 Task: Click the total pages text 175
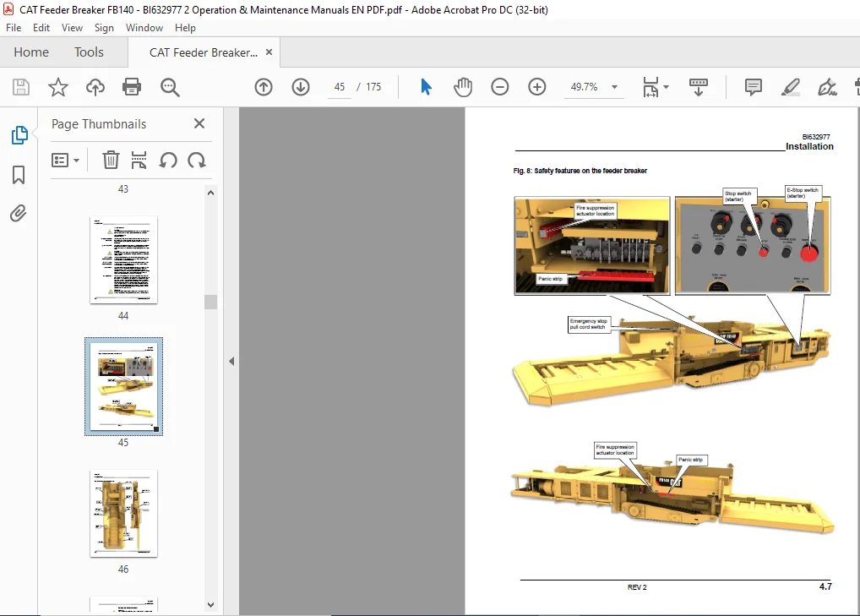tap(373, 87)
